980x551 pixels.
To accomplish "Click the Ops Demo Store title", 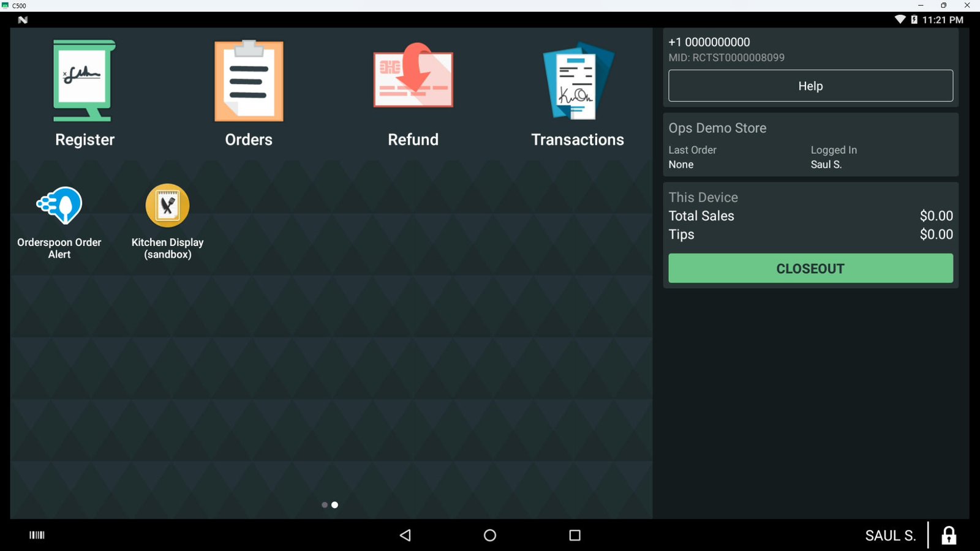I will click(717, 128).
